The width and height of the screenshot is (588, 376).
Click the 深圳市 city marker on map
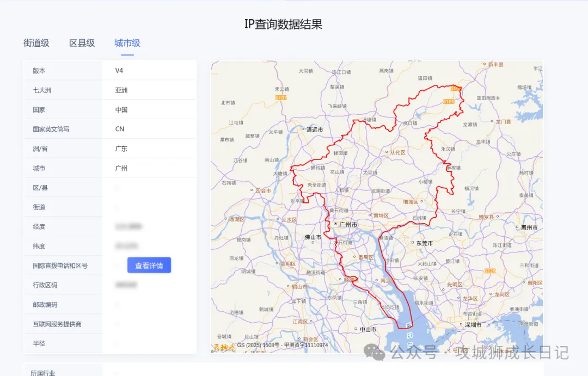[x=462, y=324]
